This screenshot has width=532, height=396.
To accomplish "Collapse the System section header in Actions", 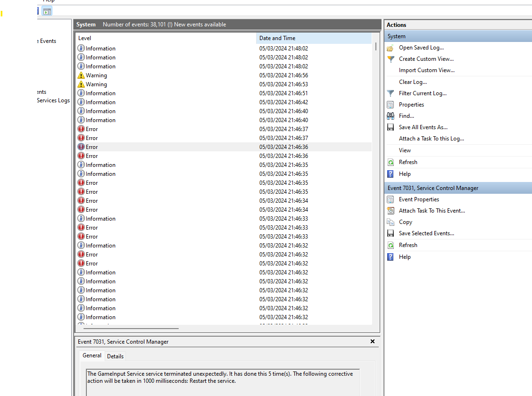I will (x=457, y=36).
